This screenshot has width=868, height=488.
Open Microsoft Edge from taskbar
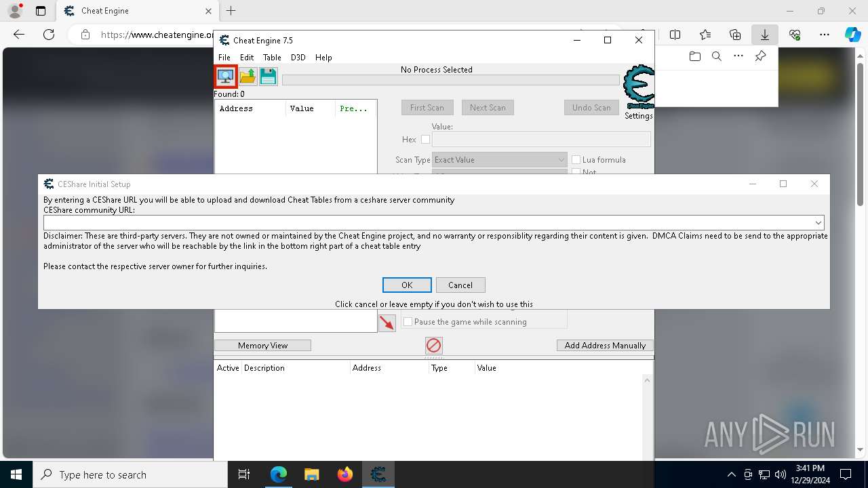point(279,474)
